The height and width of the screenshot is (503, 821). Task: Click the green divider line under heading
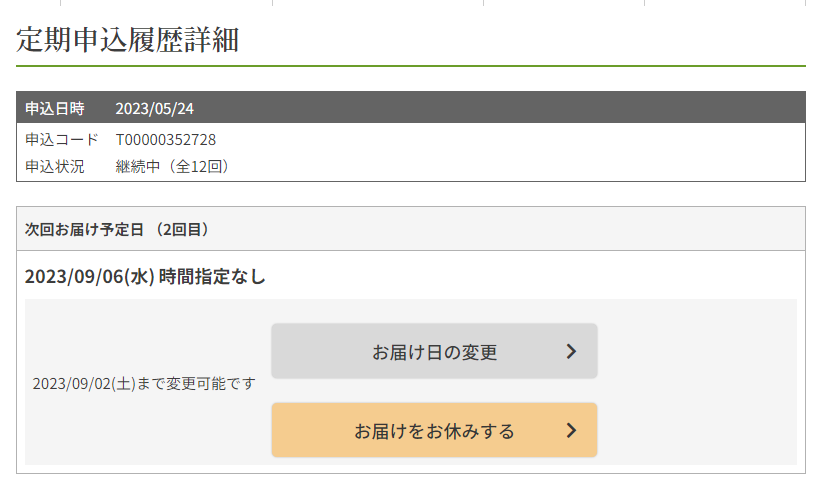[x=410, y=66]
